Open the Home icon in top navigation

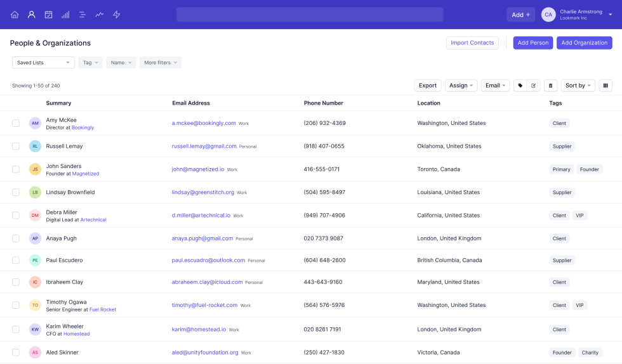[x=15, y=15]
